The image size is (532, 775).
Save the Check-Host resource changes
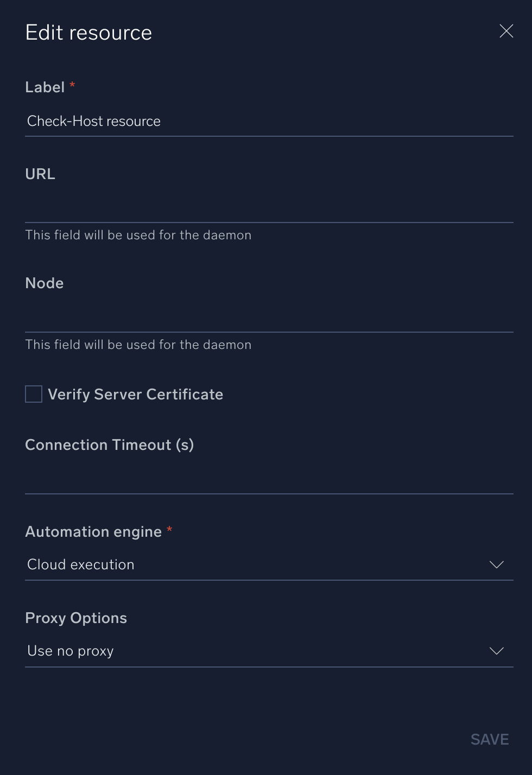489,739
